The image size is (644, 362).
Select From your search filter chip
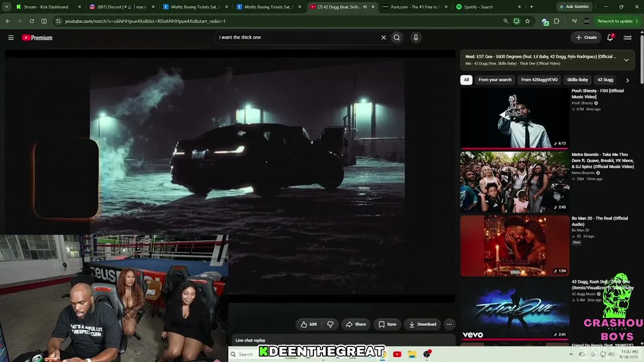click(x=495, y=80)
